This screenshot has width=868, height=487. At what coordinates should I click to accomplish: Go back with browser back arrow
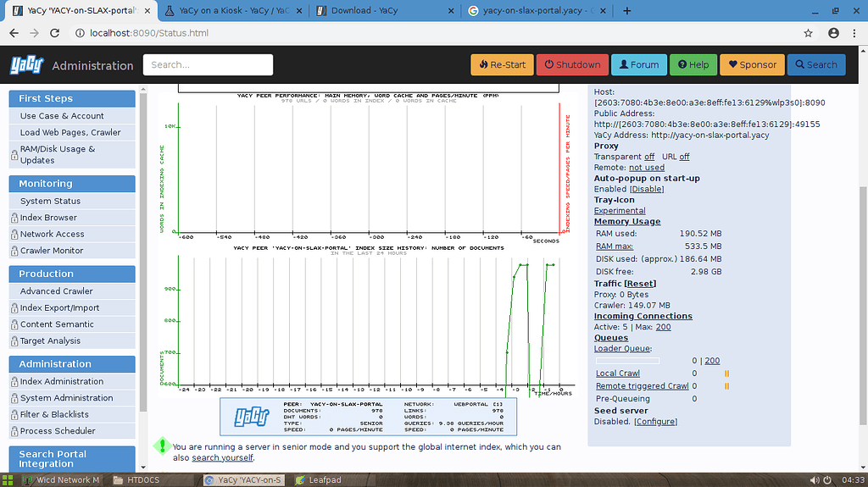[x=14, y=33]
